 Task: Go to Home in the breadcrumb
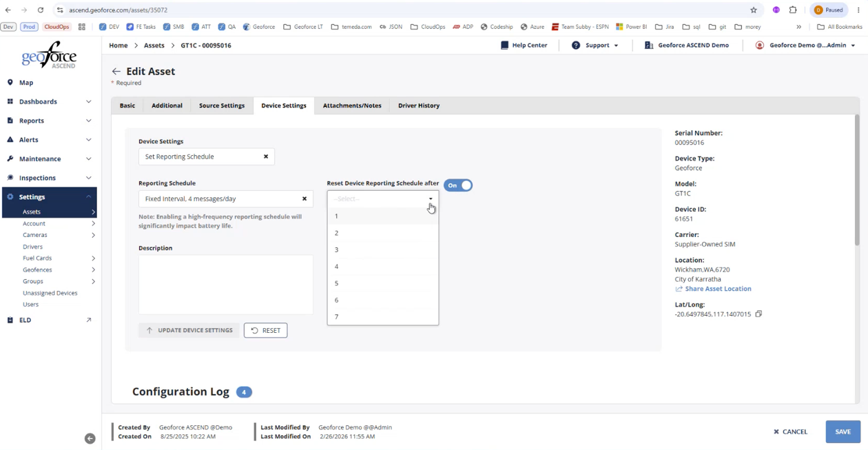tap(118, 45)
